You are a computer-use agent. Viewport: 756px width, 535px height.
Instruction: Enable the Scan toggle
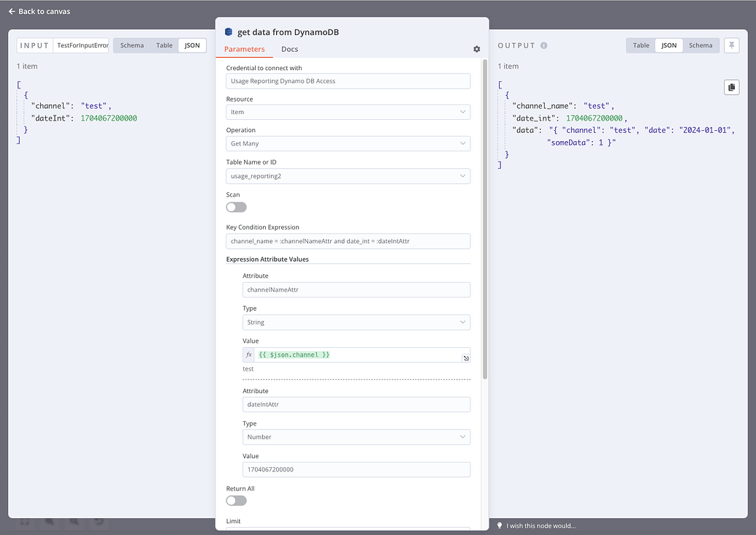coord(236,207)
